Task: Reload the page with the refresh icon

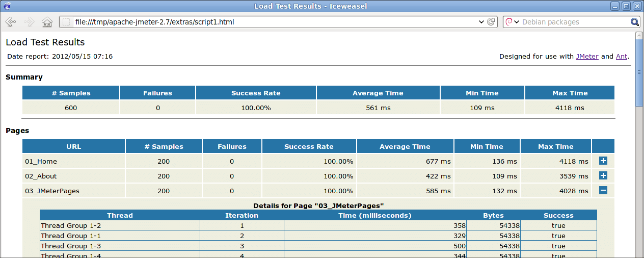Action: click(491, 22)
